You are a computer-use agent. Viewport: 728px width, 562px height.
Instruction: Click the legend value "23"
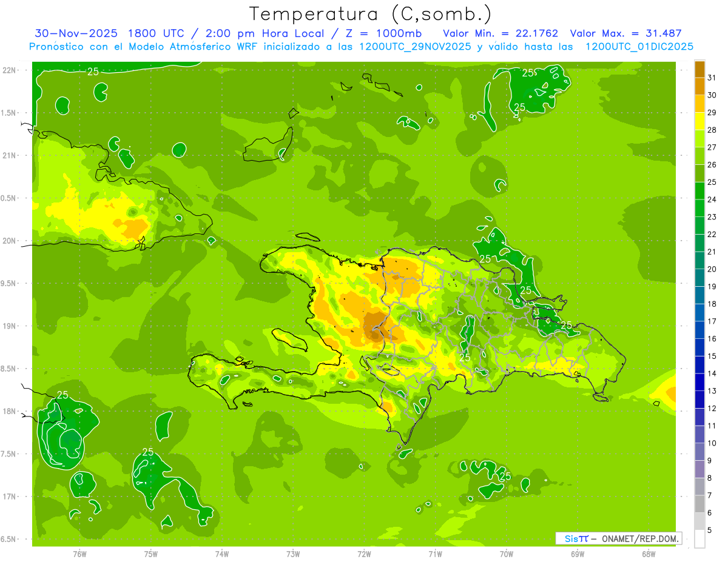click(x=712, y=217)
